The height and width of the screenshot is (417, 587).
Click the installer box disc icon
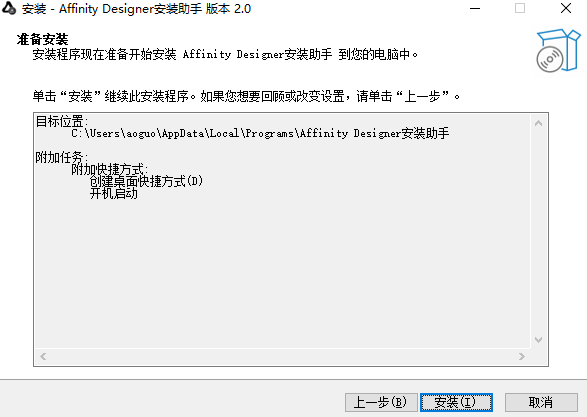point(558,51)
